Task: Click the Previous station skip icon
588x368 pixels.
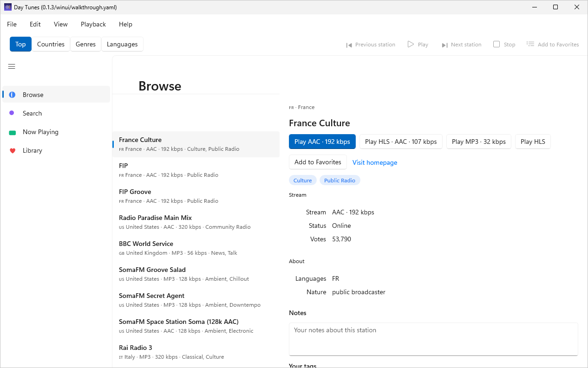Action: pyautogui.click(x=349, y=45)
